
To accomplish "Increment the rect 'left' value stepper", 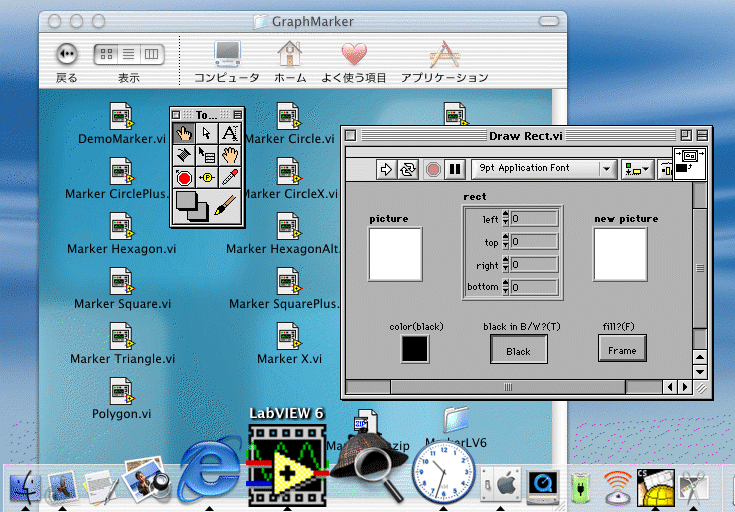I will [x=505, y=215].
